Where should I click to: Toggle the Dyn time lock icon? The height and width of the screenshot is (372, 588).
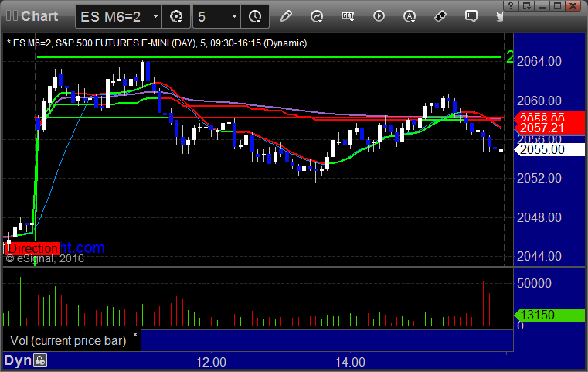pos(40,360)
